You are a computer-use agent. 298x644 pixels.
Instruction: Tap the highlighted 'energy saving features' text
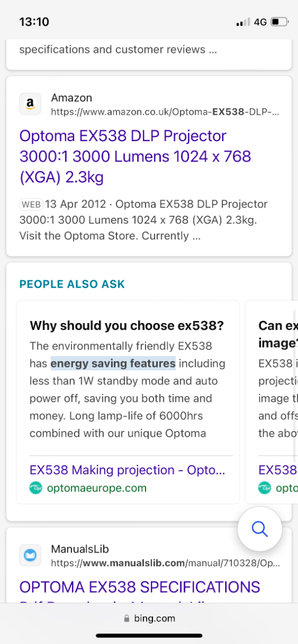(113, 364)
